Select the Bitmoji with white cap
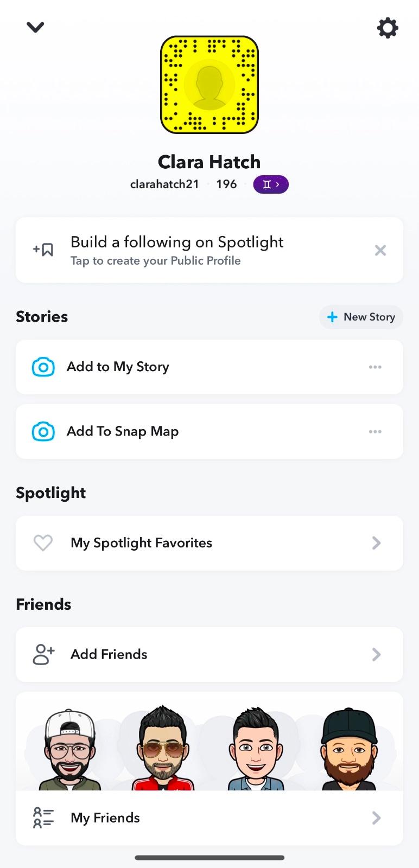This screenshot has width=419, height=868. (69, 750)
